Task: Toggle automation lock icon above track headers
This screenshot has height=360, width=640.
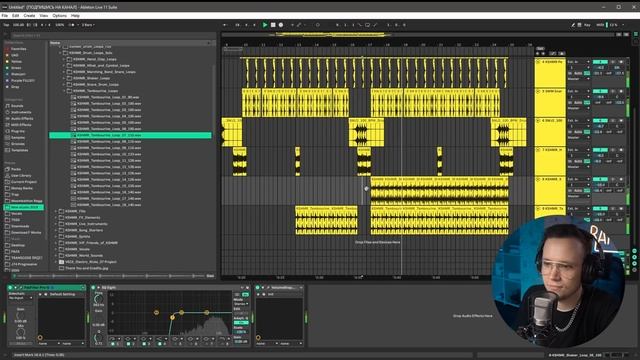Action: point(562,53)
